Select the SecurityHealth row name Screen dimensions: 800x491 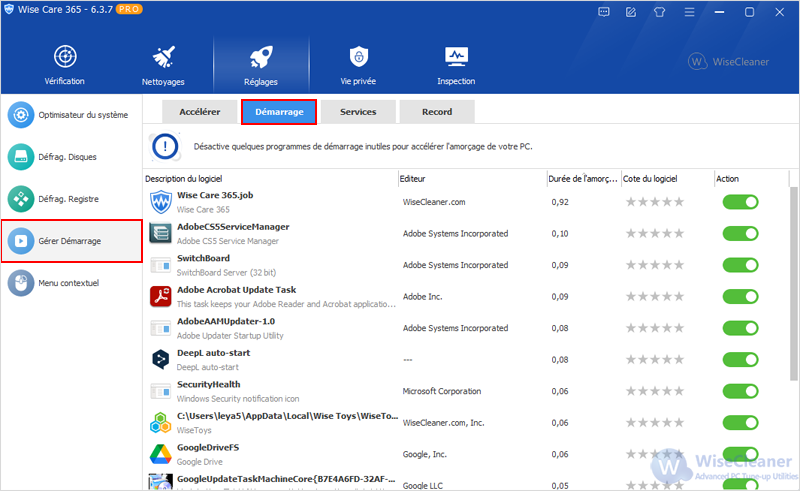pos(209,384)
